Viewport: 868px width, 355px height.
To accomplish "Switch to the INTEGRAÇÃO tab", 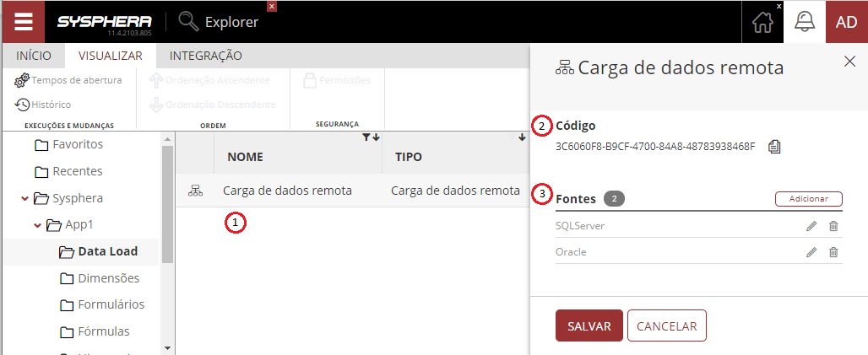I will point(206,56).
